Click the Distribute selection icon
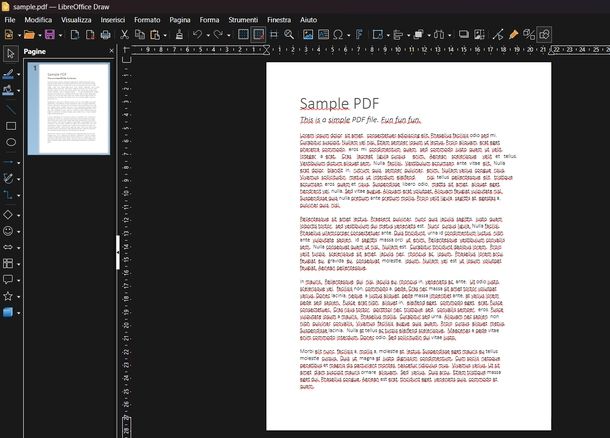Image resolution: width=610 pixels, height=438 pixels. click(x=439, y=35)
